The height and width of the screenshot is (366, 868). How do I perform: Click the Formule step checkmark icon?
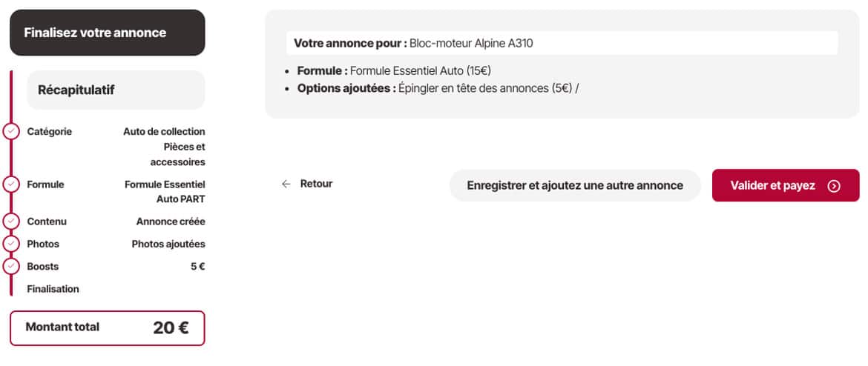coord(11,184)
